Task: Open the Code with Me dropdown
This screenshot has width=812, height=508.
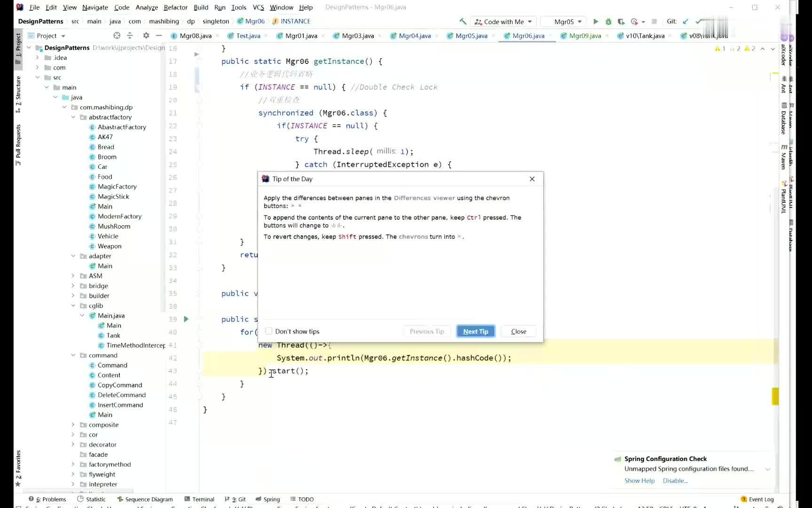Action: point(503,22)
